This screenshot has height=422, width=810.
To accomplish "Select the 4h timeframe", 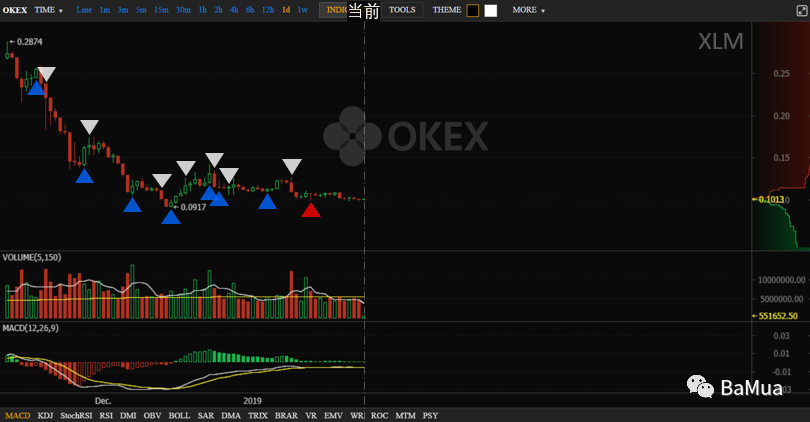I will point(234,10).
